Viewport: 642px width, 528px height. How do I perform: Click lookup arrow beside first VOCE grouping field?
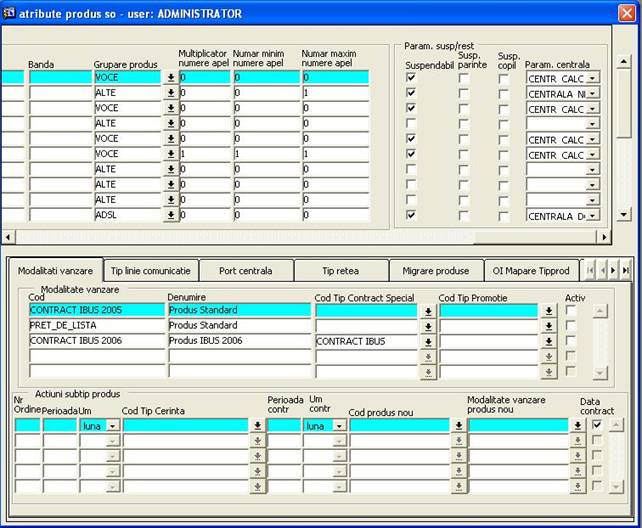click(x=170, y=77)
